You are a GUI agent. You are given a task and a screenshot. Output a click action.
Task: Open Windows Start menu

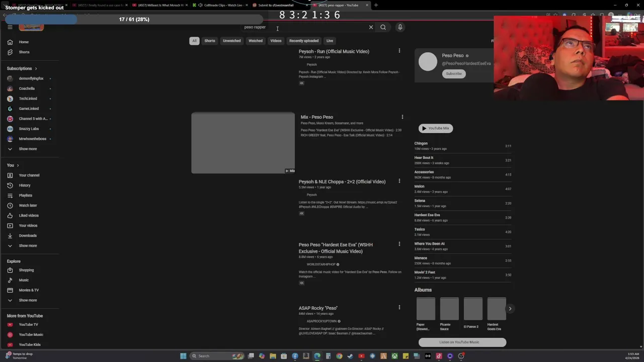tap(183, 356)
